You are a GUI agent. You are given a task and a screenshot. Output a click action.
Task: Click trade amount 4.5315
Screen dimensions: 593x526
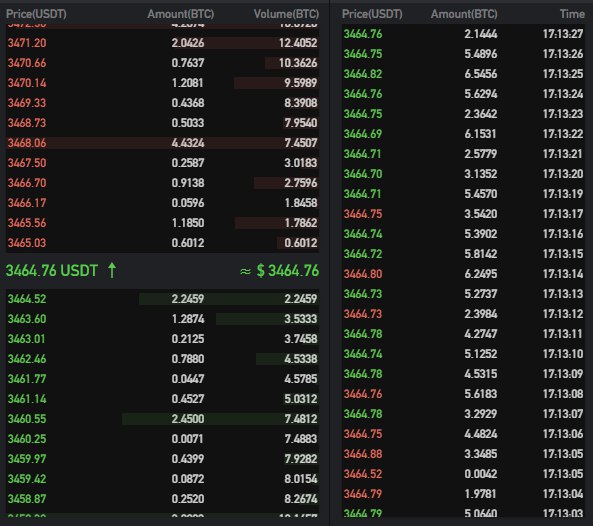coord(481,374)
